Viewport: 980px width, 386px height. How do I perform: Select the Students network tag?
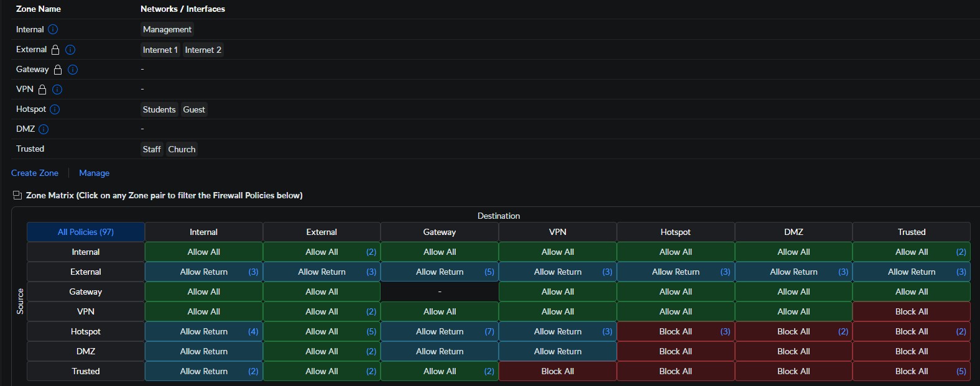159,109
